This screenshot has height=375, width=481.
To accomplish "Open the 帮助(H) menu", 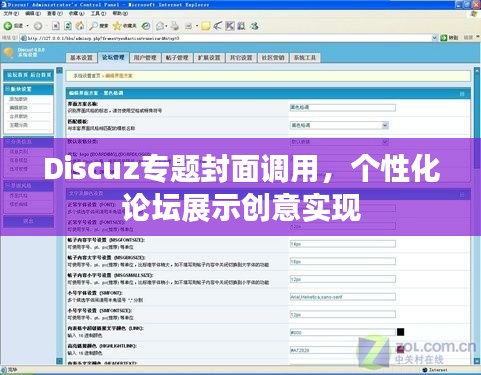I will point(120,13).
